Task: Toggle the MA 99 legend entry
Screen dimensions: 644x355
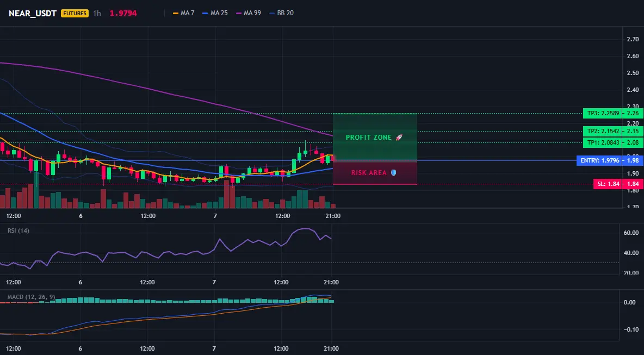Action: pyautogui.click(x=249, y=13)
